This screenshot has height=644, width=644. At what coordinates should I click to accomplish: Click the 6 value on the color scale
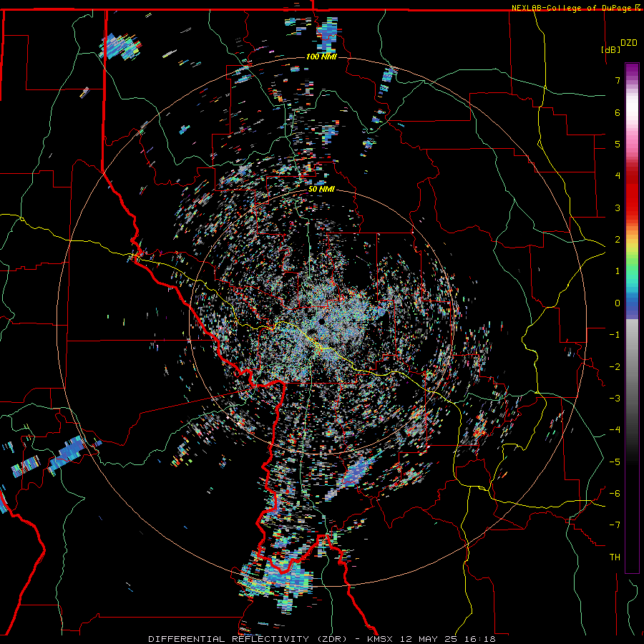click(618, 112)
